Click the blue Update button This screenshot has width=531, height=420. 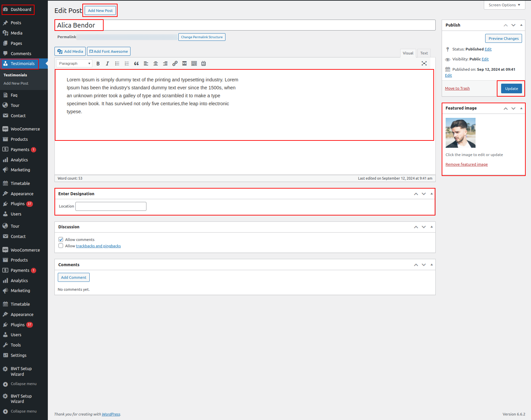(511, 89)
